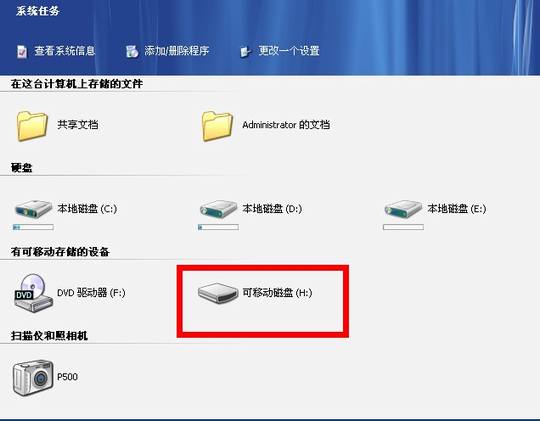
Task: Click the 查看系统信息 task icon
Action: coord(22,52)
